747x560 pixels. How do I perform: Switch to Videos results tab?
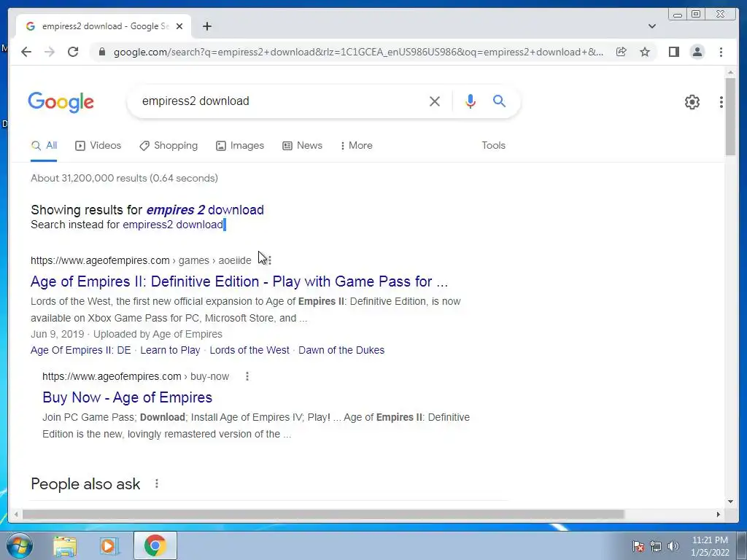pos(98,146)
